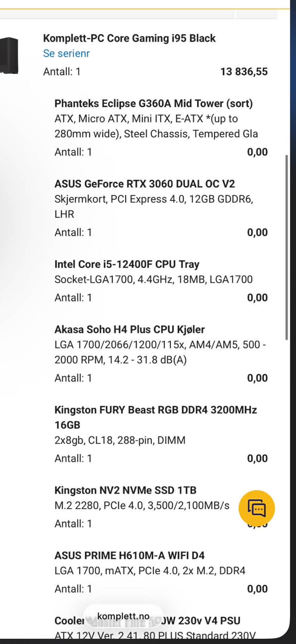This screenshot has height=644, width=296.
Task: Select Akasa Soho H4 Plus CPU Kjøler
Action: (129, 330)
